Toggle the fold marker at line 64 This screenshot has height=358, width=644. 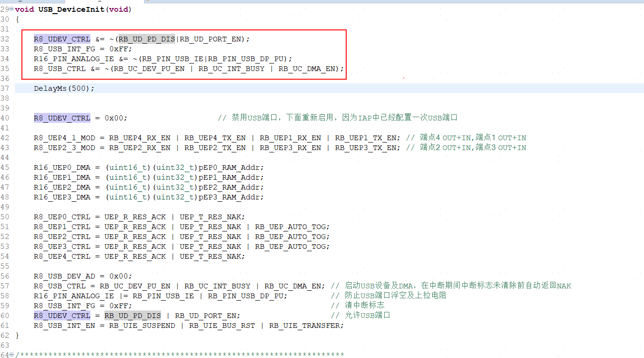[x=12, y=355]
